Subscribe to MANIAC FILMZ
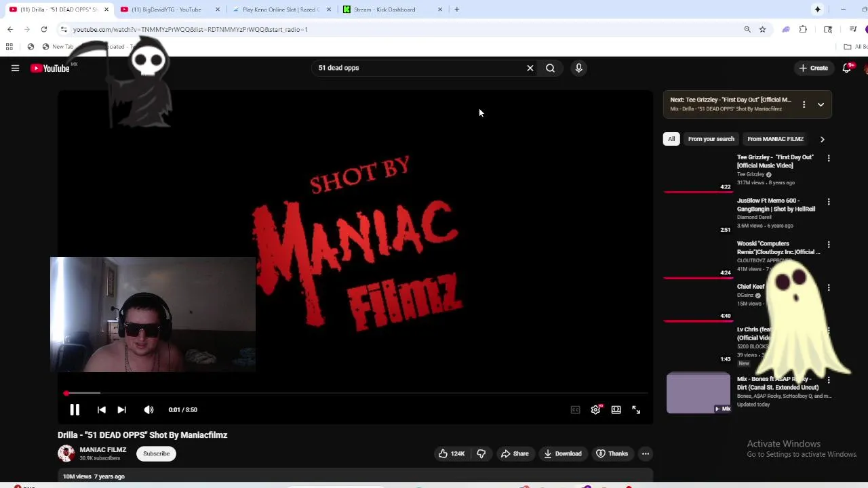The width and height of the screenshot is (868, 488). [156, 453]
